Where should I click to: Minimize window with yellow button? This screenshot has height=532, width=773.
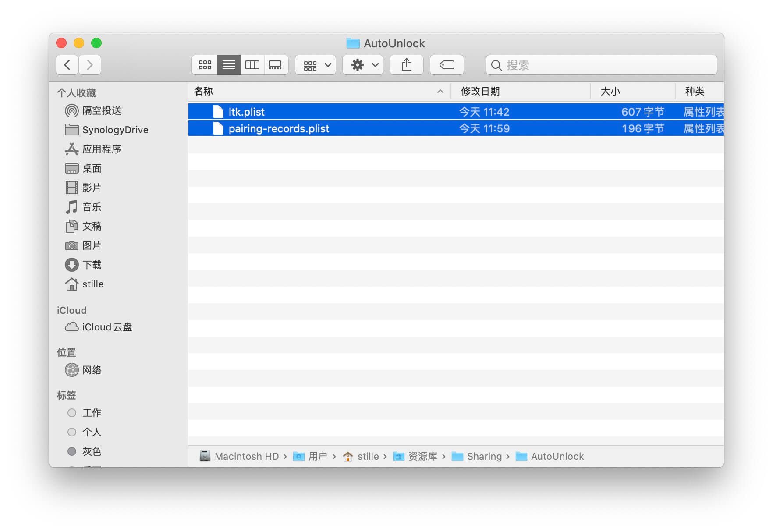coord(79,43)
